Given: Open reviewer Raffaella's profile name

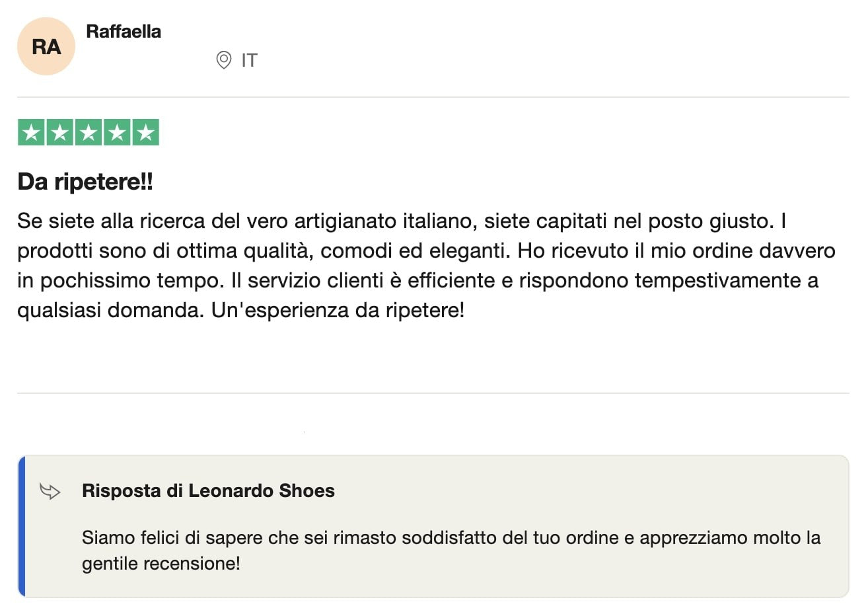Looking at the screenshot, I should 124,31.
